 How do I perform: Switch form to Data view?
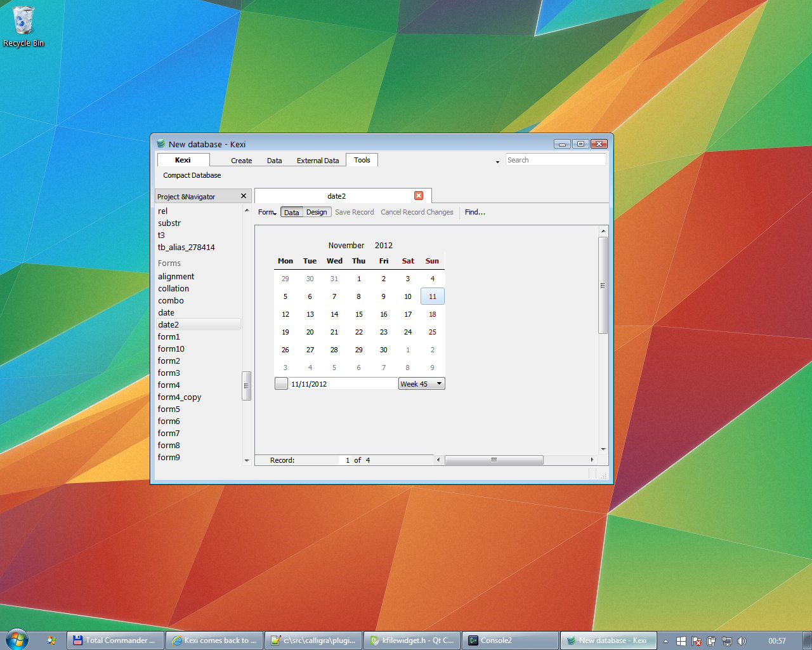(x=292, y=213)
